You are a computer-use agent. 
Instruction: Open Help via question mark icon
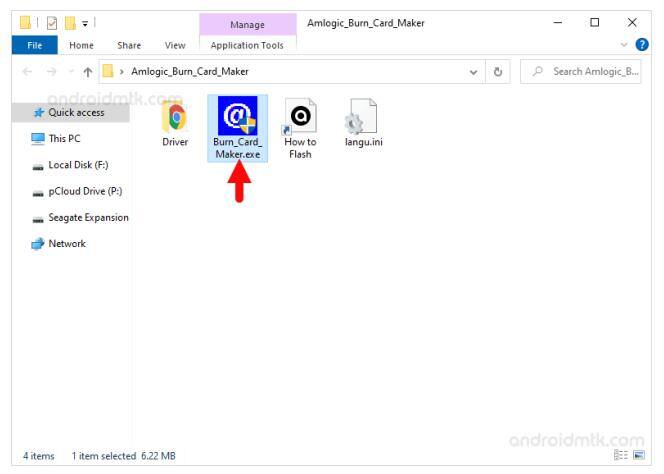coord(642,45)
